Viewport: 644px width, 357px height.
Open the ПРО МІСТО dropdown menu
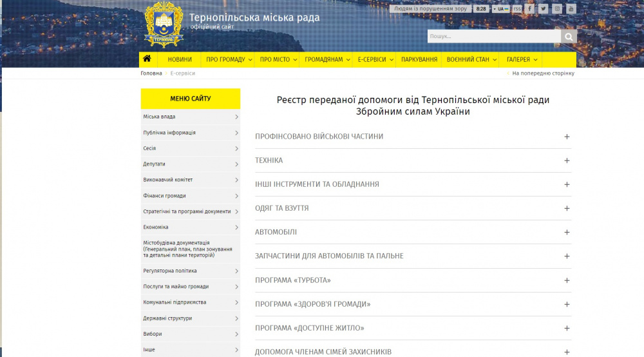278,59
